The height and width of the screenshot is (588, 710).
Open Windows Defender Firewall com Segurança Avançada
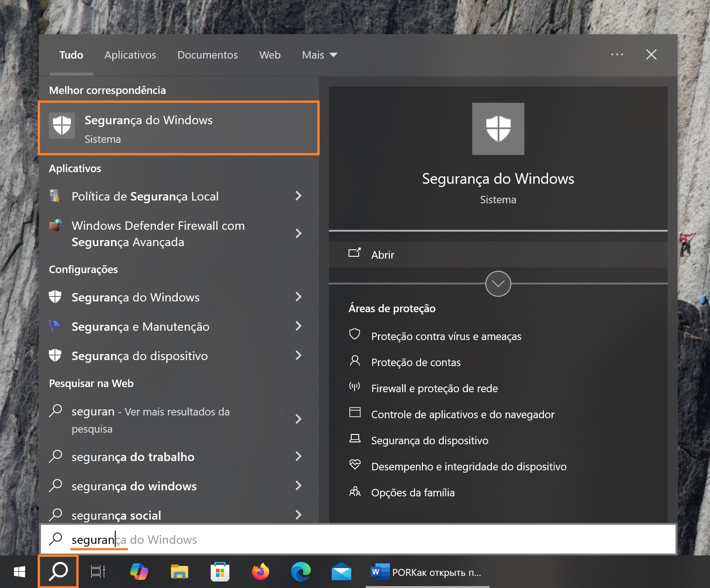tap(179, 234)
